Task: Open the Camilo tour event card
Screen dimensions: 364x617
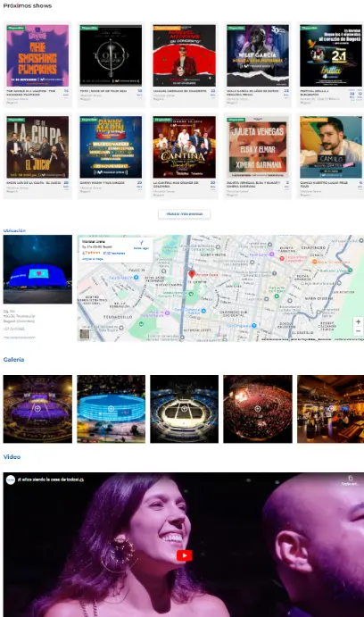Action: click(x=331, y=156)
